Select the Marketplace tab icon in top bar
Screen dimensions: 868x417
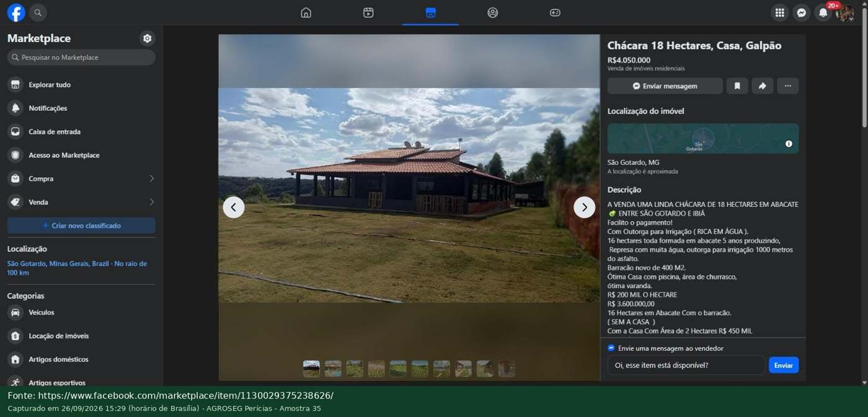pyautogui.click(x=431, y=12)
